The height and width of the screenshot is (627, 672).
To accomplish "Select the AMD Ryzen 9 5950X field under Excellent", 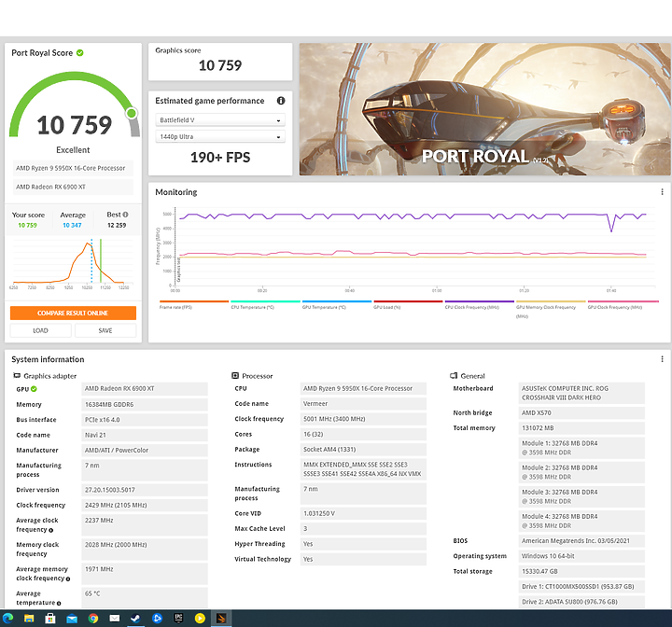I will point(73,168).
